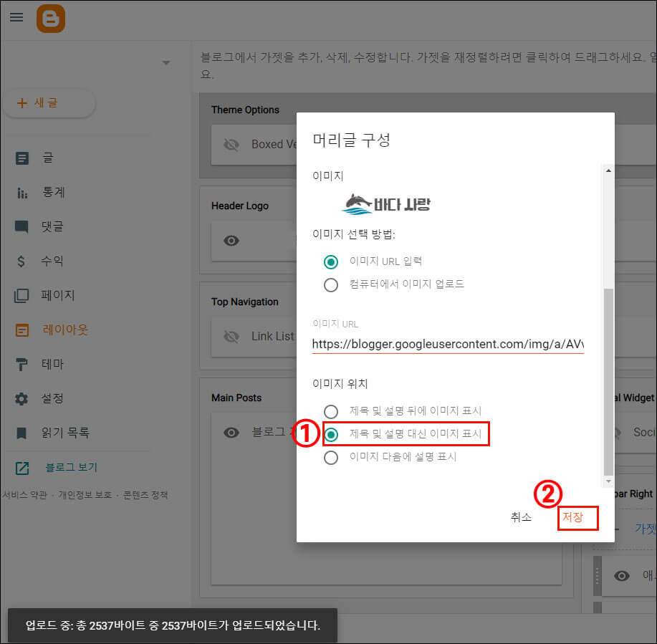Click the Blogger logo icon
Viewport: 657px width, 644px height.
tap(51, 19)
